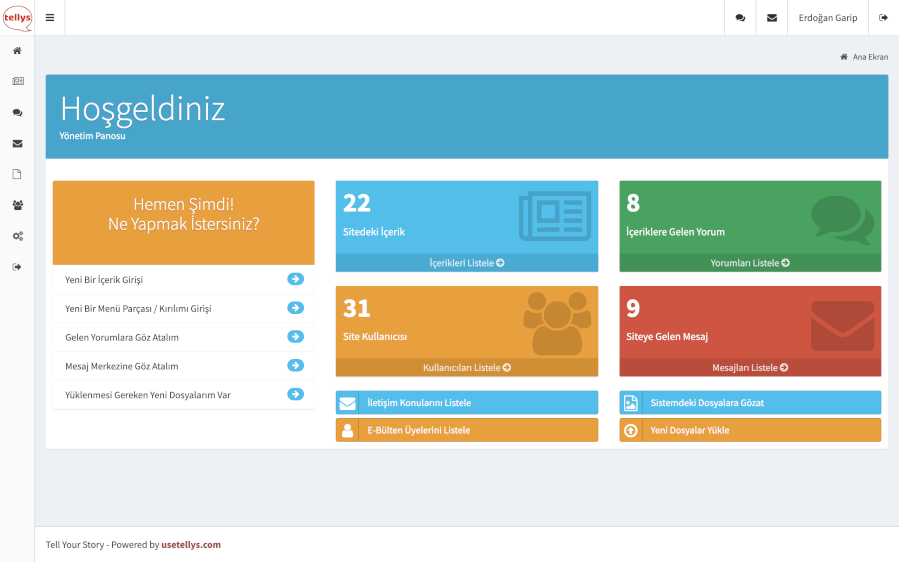Click İçerikleri Listele link
Image resolution: width=899 pixels, height=562 pixels.
click(x=466, y=263)
